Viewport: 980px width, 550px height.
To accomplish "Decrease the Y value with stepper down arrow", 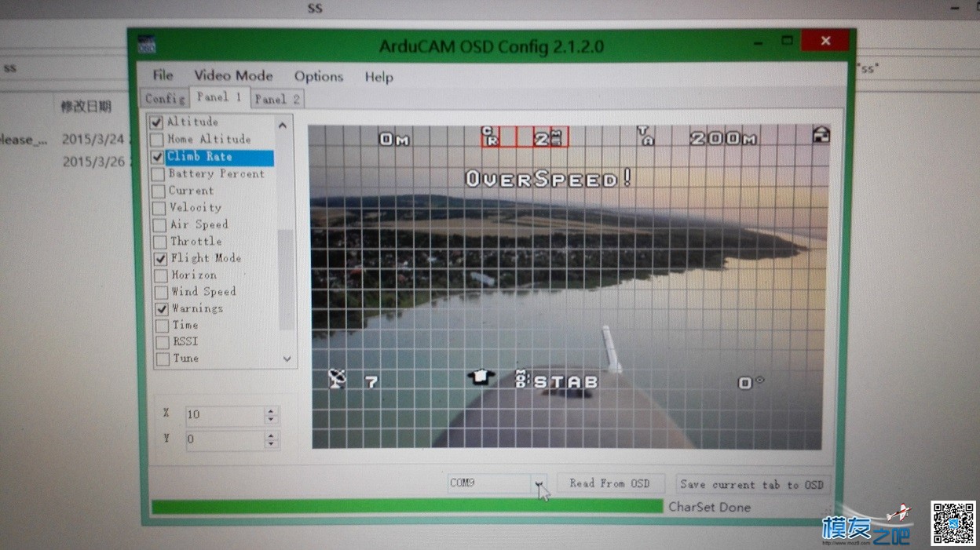I will click(272, 444).
